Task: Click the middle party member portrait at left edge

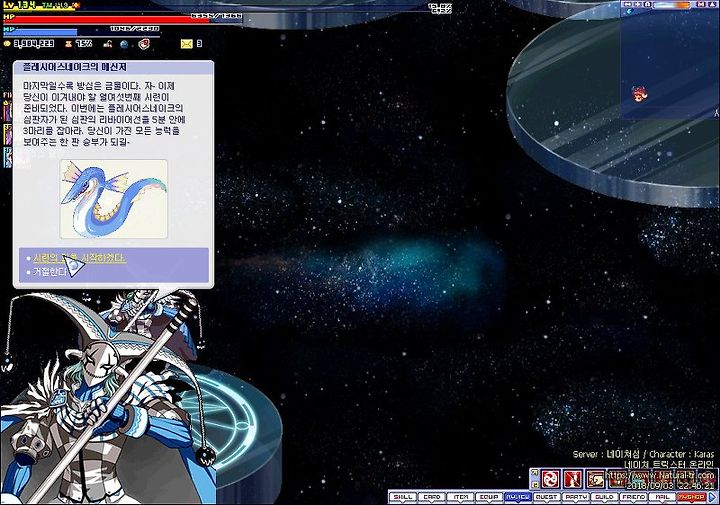Action: 7,134
